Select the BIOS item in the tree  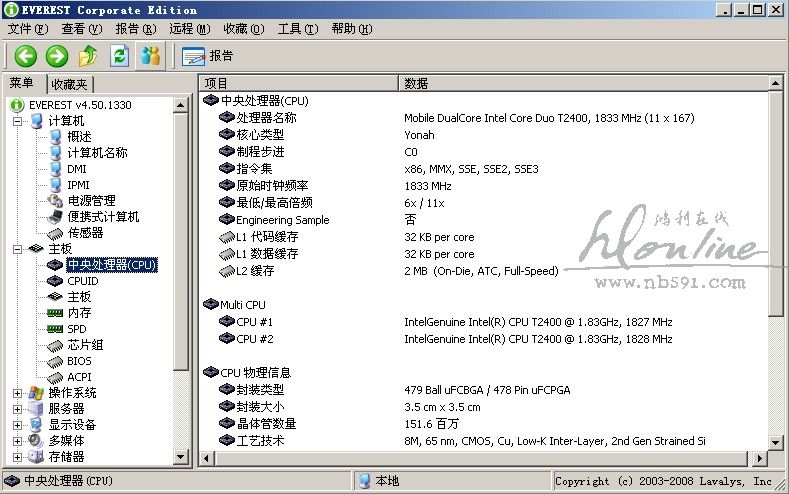pyautogui.click(x=79, y=361)
